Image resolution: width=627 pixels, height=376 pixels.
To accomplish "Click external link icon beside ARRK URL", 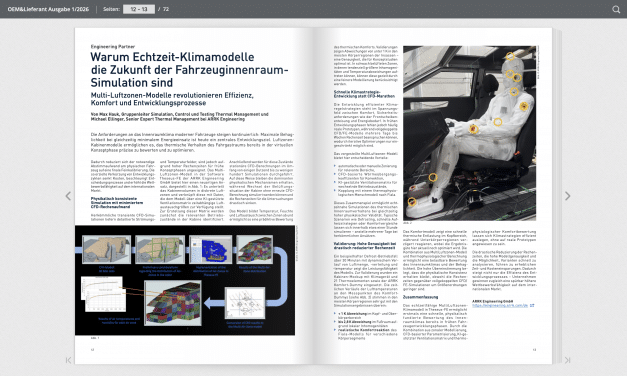I will [532, 305].
